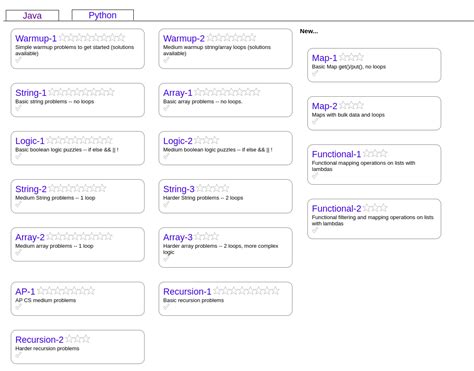Open the Warmup-1 problem set
Image resolution: width=474 pixels, height=371 pixels.
[x=36, y=38]
